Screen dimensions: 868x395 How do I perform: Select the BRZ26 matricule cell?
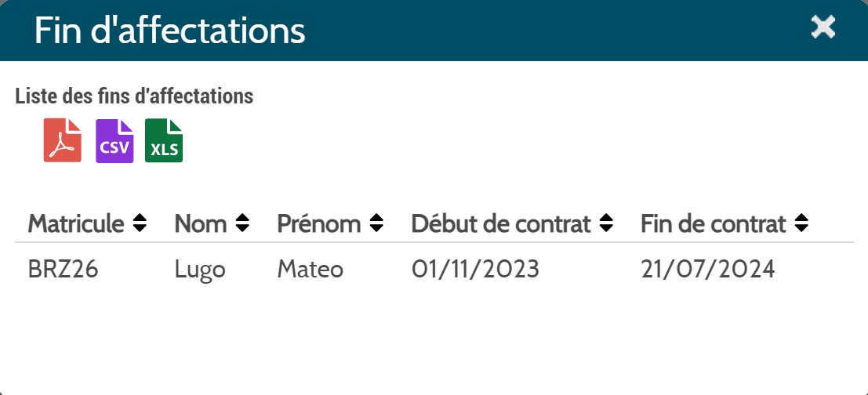click(x=63, y=270)
